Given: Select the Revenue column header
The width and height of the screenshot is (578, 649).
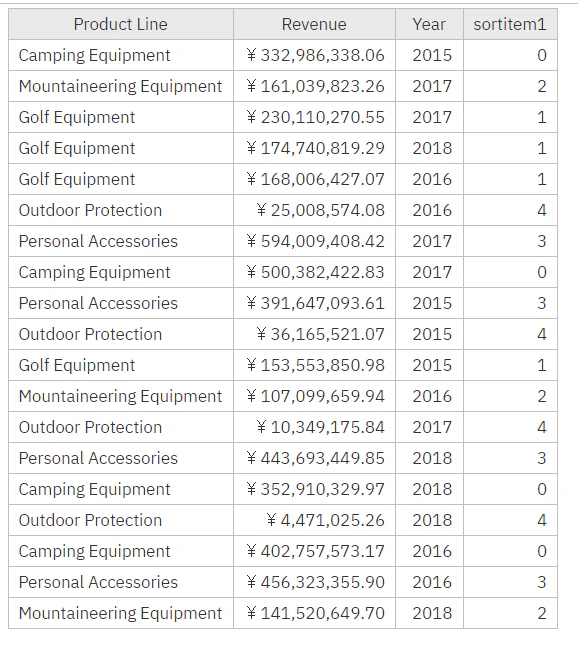Looking at the screenshot, I should point(314,24).
